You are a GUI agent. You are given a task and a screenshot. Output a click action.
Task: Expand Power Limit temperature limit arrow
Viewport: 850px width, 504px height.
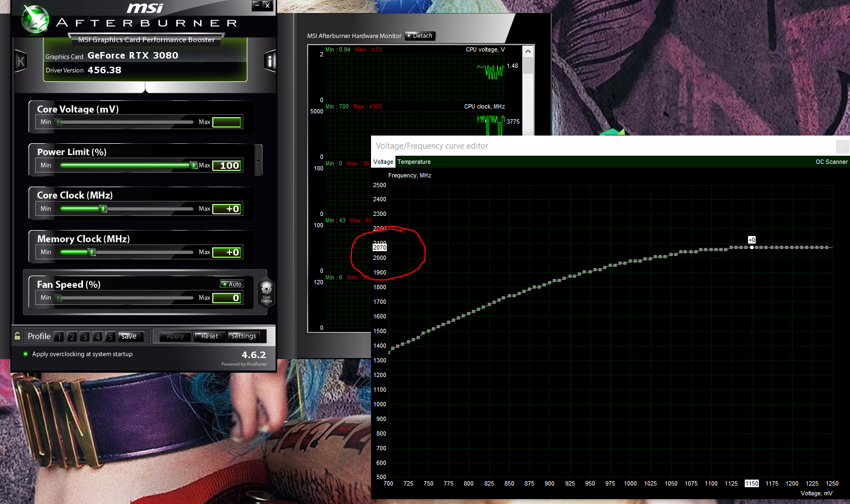coord(258,161)
